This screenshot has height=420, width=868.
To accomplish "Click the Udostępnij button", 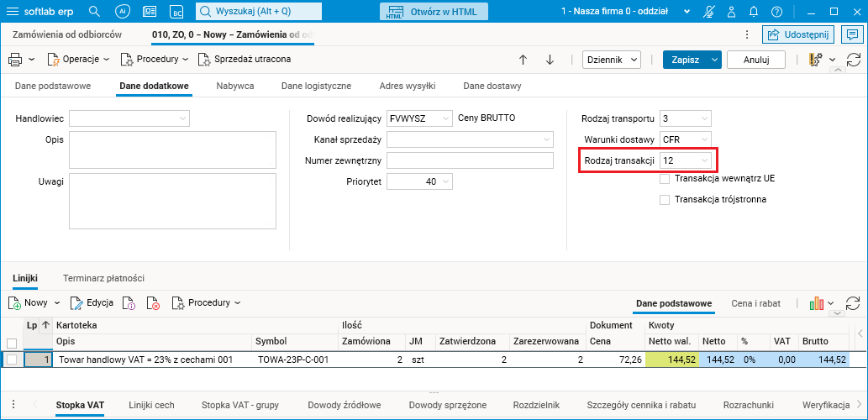I will [797, 34].
